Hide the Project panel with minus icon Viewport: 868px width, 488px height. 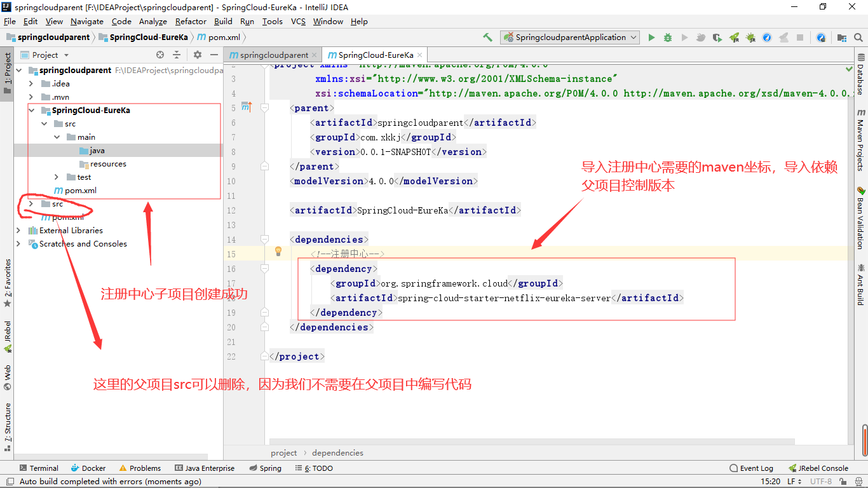pos(214,55)
